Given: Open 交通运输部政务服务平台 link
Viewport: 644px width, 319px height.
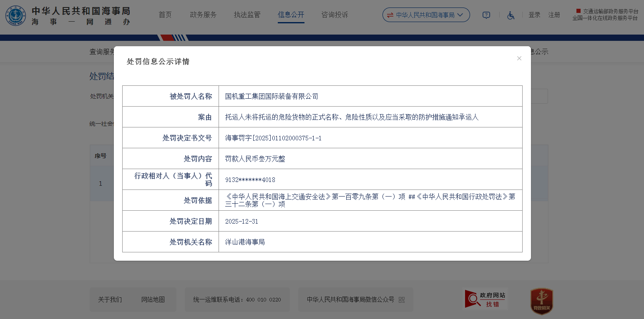Looking at the screenshot, I should point(610,11).
